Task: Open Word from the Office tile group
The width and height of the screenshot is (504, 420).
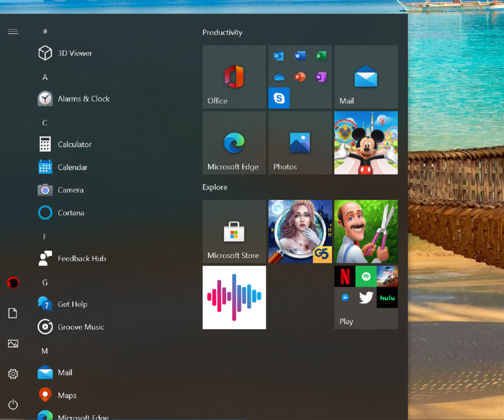Action: pyautogui.click(x=300, y=55)
